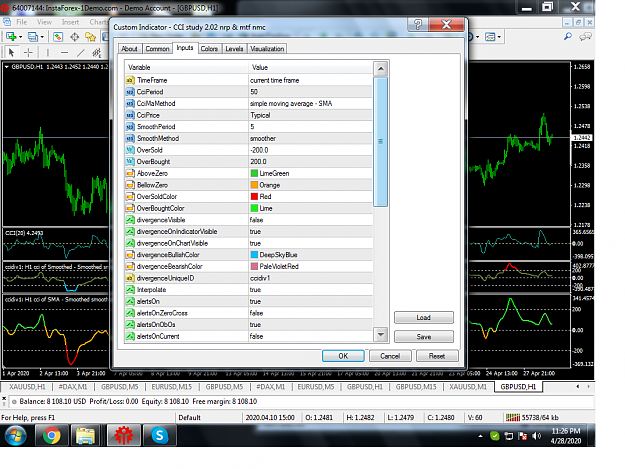Open the templates dropdown arrow

(499, 37)
